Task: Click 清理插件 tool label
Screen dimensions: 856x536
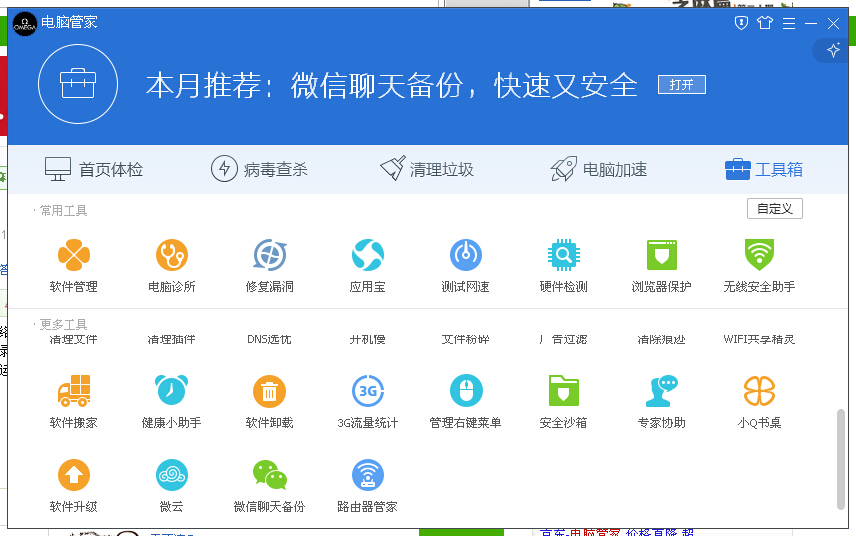Action: click(171, 340)
